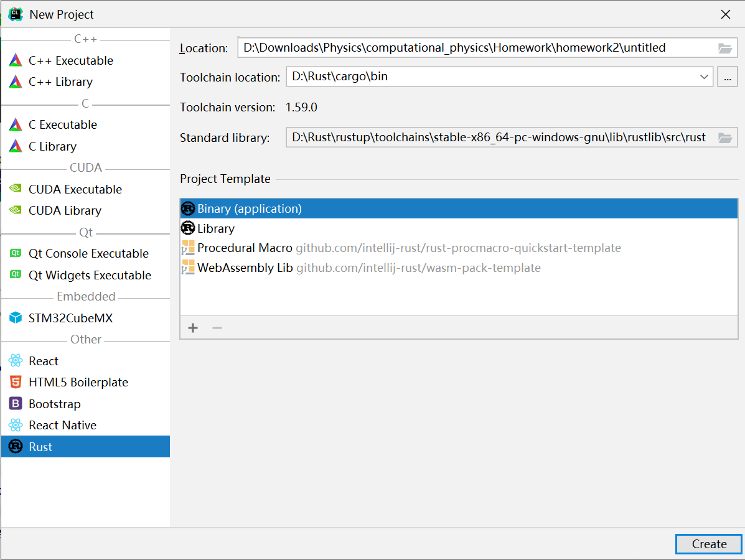
Task: Click the Qt Console Executable icon
Action: pyautogui.click(x=16, y=253)
